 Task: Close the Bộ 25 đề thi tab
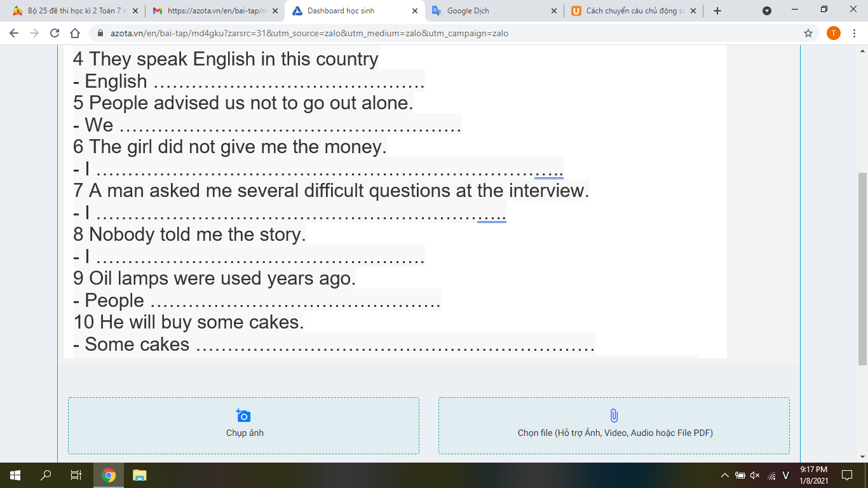pos(135,11)
